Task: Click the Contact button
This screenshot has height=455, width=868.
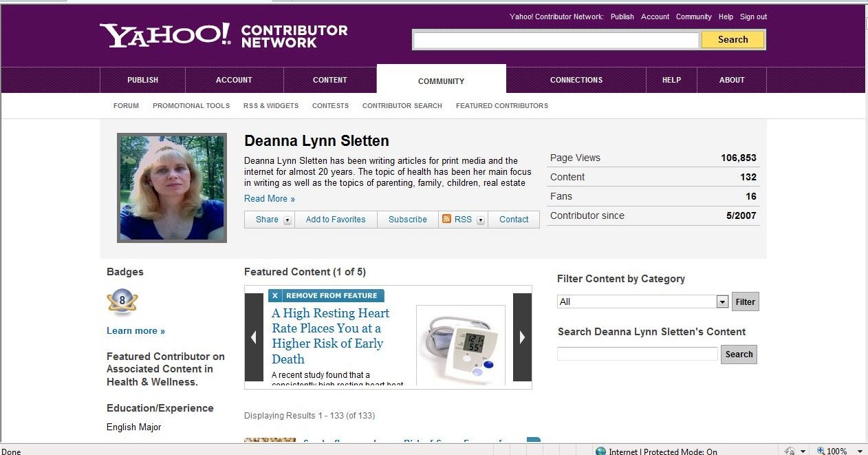Action: click(x=514, y=220)
